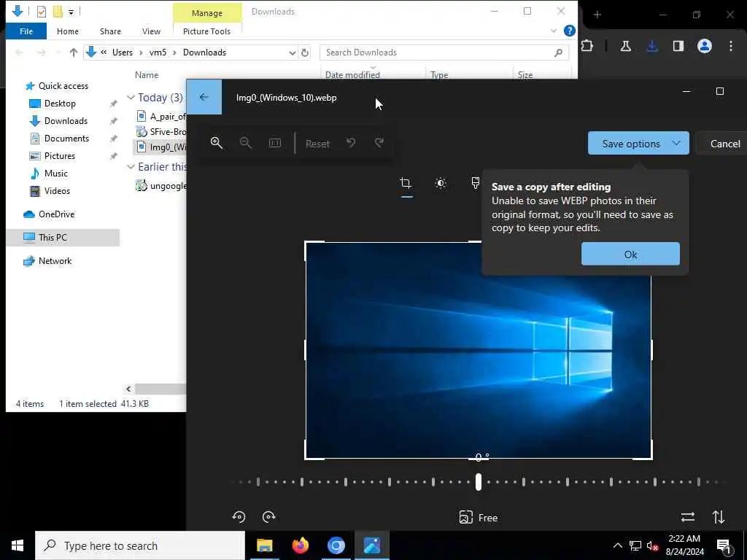Undo the last edit
This screenshot has height=560, width=747.
pyautogui.click(x=351, y=143)
